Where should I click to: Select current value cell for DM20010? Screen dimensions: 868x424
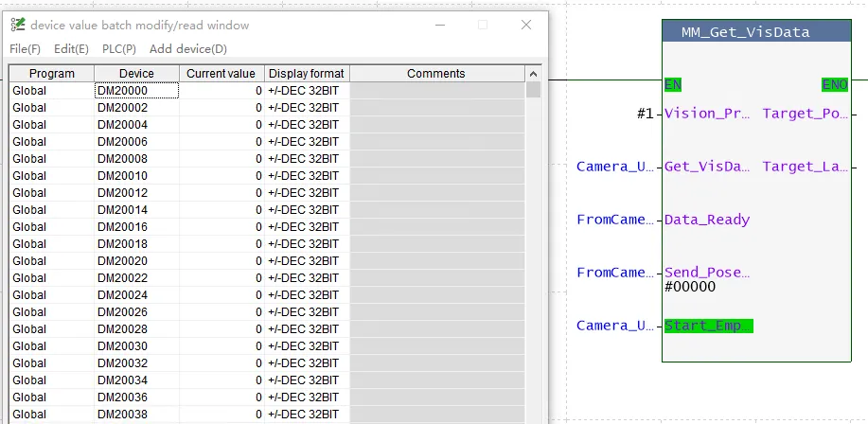point(221,176)
